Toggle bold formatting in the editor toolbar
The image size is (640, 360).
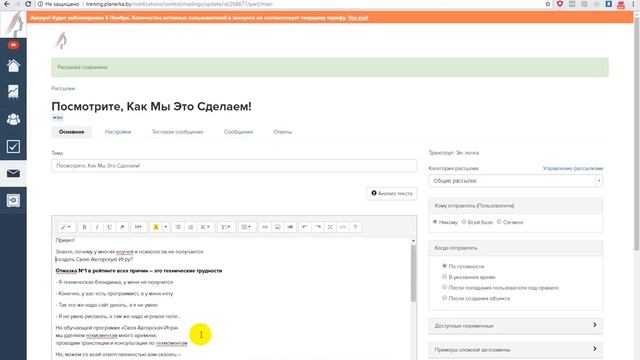click(x=84, y=227)
